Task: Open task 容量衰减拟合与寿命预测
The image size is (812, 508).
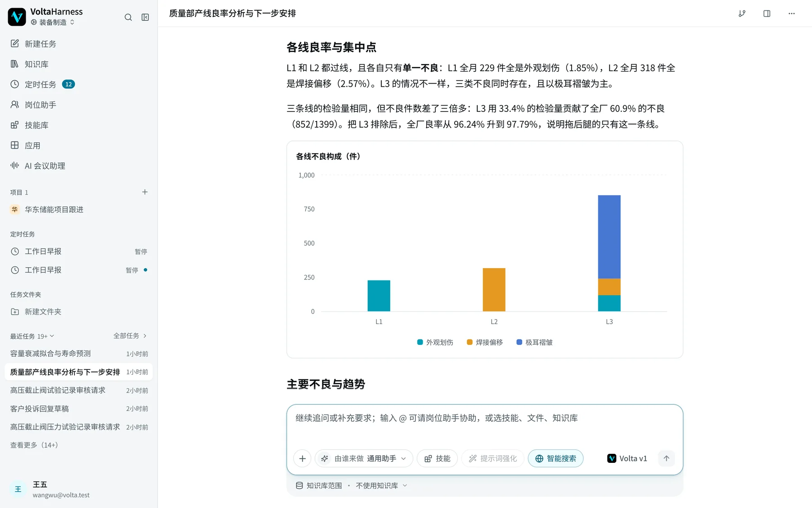Action: (x=78, y=354)
